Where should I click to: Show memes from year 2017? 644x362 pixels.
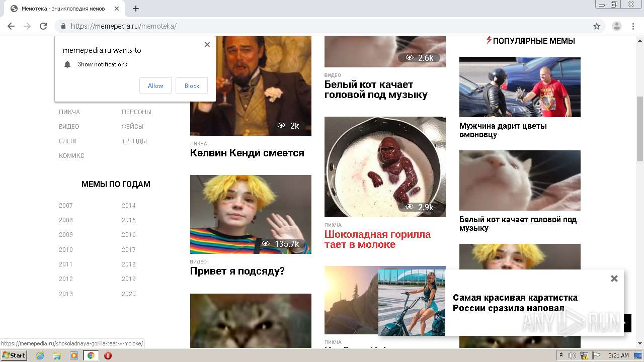tap(129, 250)
